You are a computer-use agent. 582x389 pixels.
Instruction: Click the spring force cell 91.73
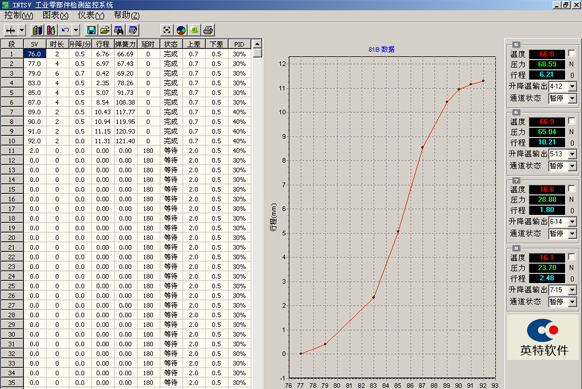tap(125, 93)
